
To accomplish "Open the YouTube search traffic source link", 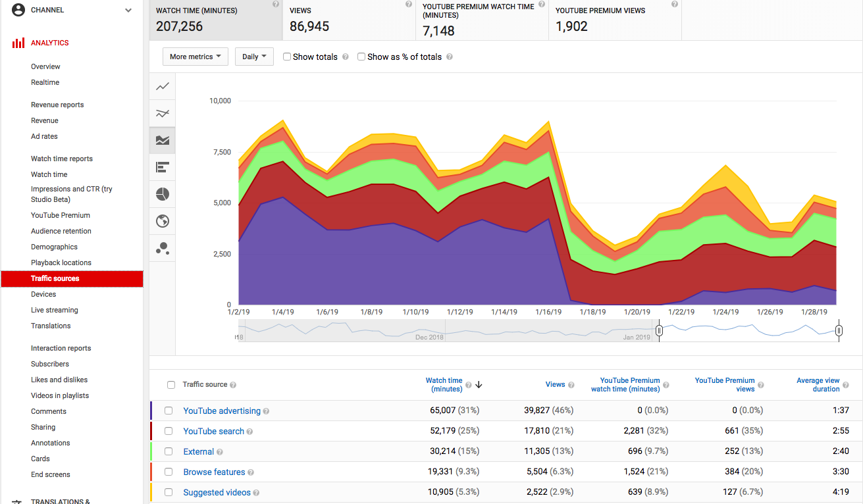I will (214, 432).
